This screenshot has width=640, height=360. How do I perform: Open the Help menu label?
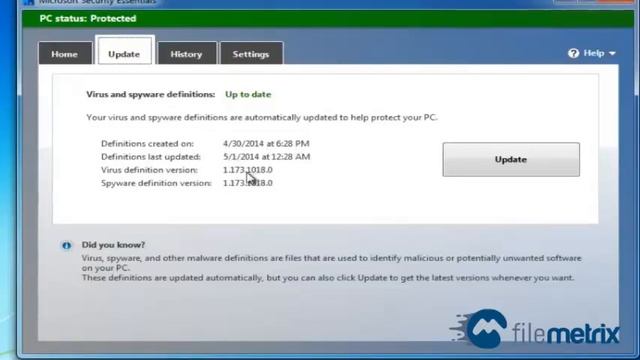click(594, 53)
